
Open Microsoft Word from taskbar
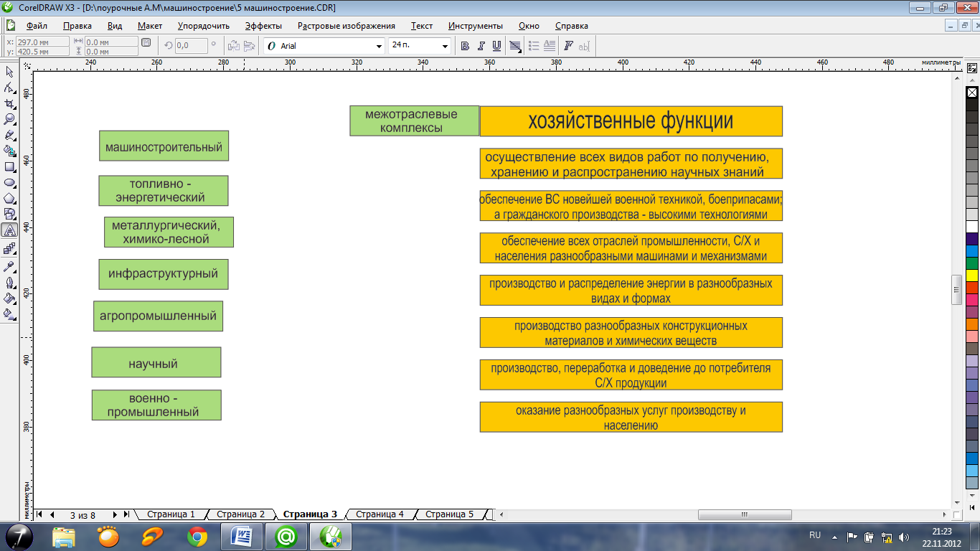242,536
